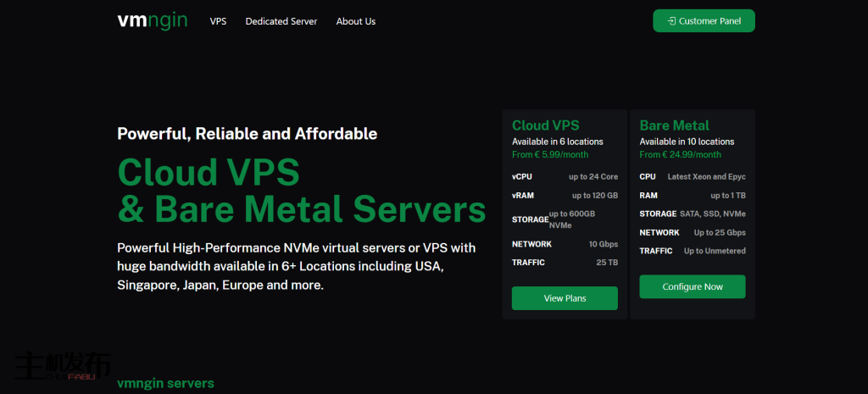Click the Bare Metal card title

coord(674,126)
